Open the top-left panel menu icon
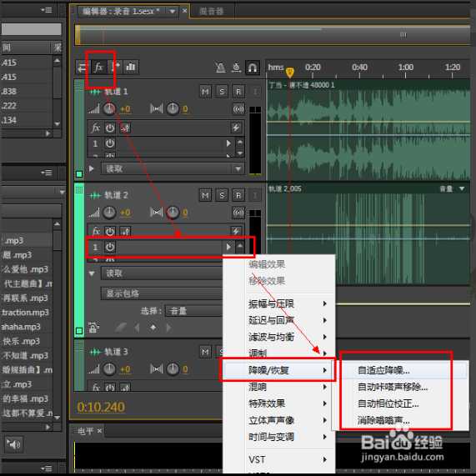This screenshot has height=476, width=476. (47, 10)
